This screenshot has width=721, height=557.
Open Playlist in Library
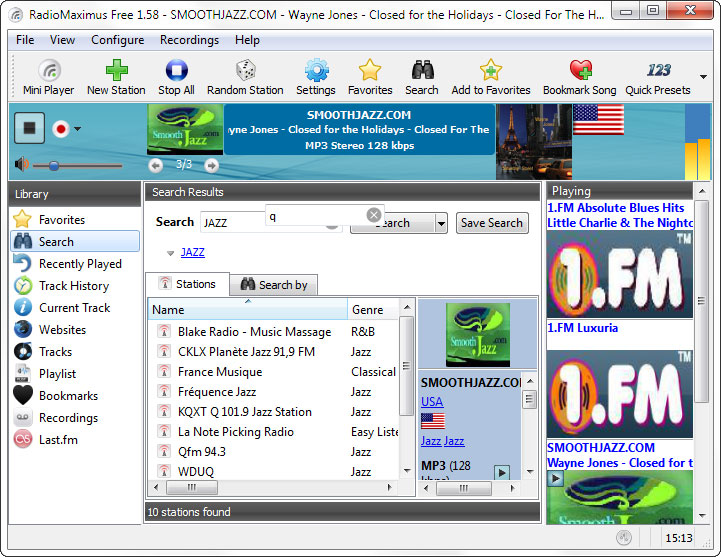(x=75, y=373)
